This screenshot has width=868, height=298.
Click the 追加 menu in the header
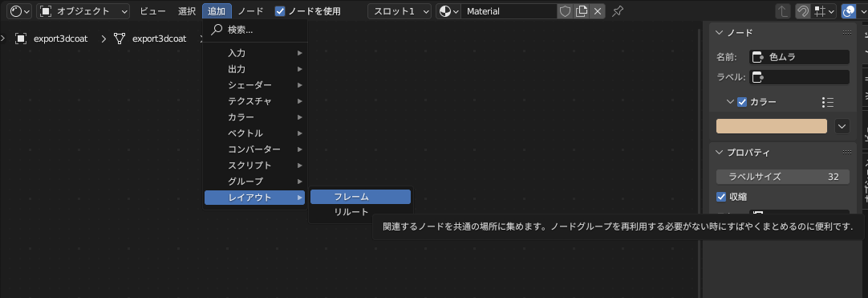point(217,11)
